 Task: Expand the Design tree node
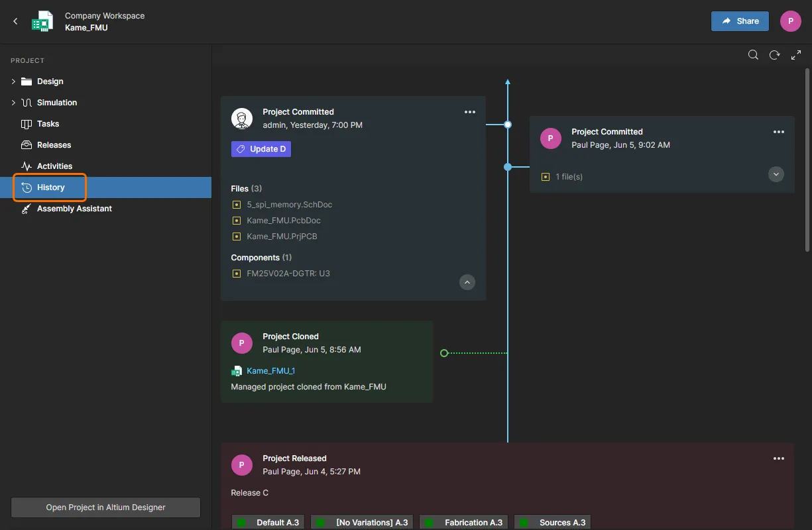(x=13, y=81)
